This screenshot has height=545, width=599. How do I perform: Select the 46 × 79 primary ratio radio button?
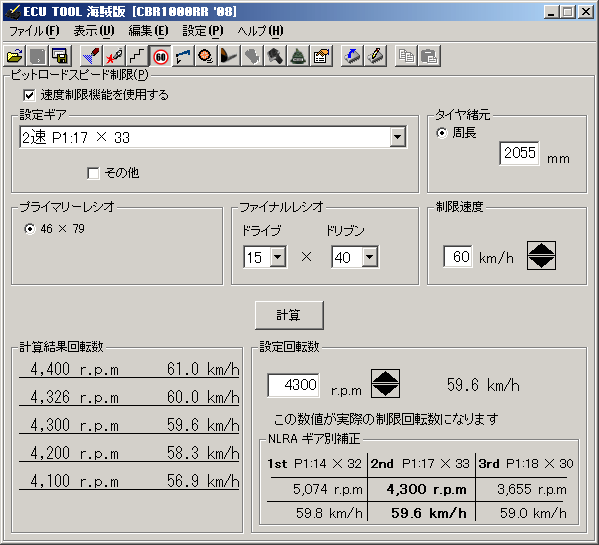click(x=29, y=229)
